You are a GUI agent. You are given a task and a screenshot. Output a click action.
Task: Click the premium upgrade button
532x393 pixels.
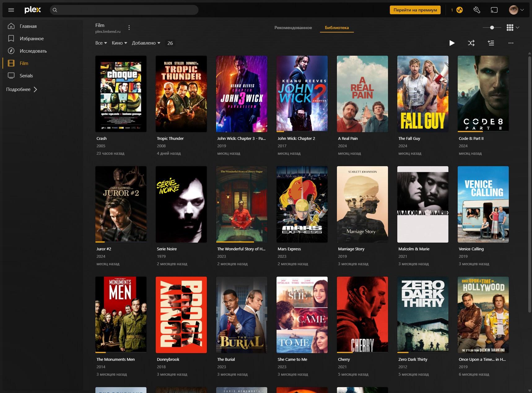point(415,10)
